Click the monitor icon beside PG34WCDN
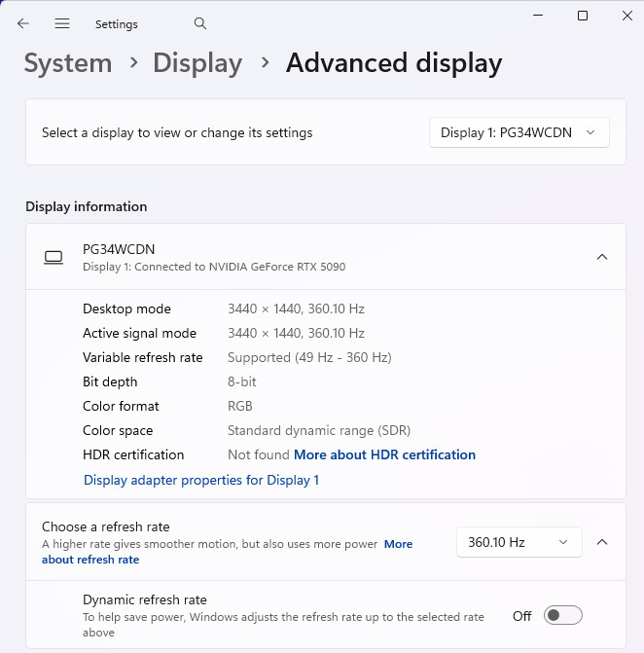Screen dimensions: 644x653 54,257
